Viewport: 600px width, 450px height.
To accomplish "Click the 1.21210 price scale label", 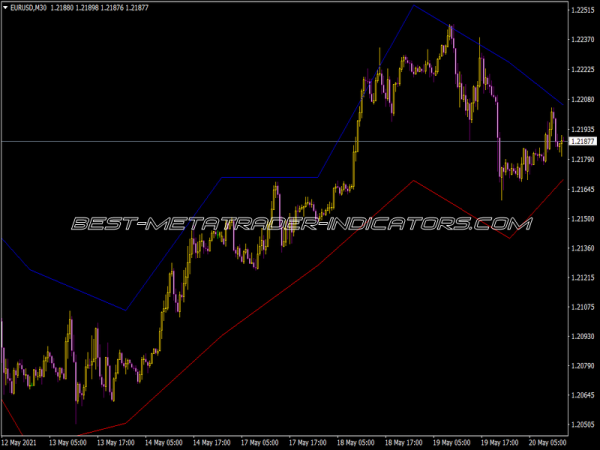I will tap(583, 277).
